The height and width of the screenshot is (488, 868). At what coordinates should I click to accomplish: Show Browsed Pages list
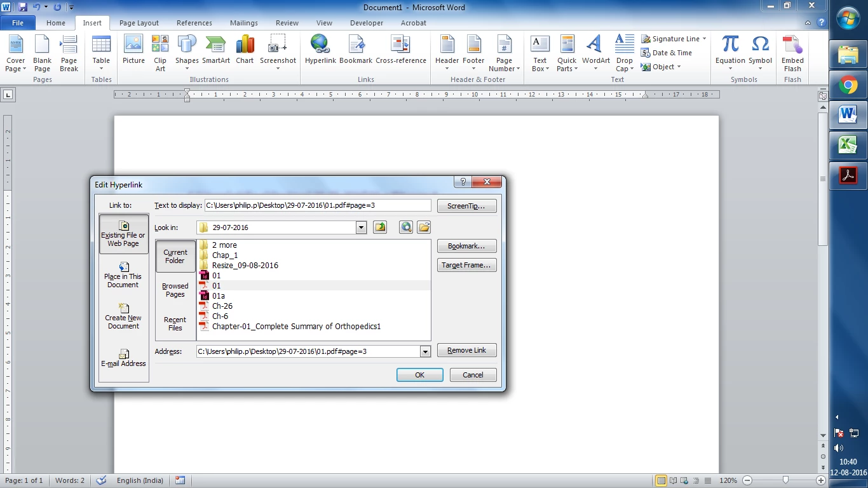(x=175, y=290)
